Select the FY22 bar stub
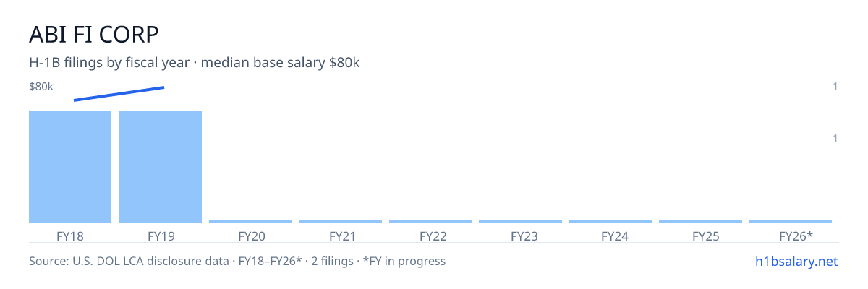Image resolution: width=868 pixels, height=289 pixels. click(x=430, y=222)
